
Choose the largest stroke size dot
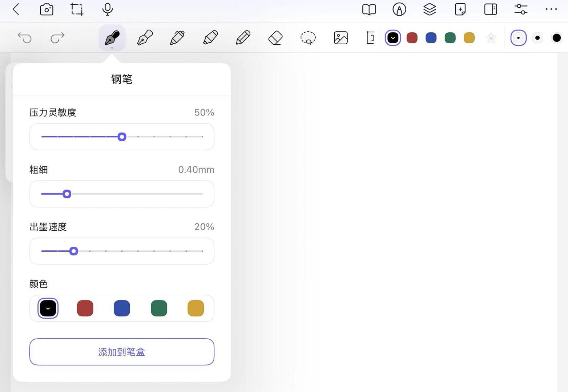[x=556, y=38]
